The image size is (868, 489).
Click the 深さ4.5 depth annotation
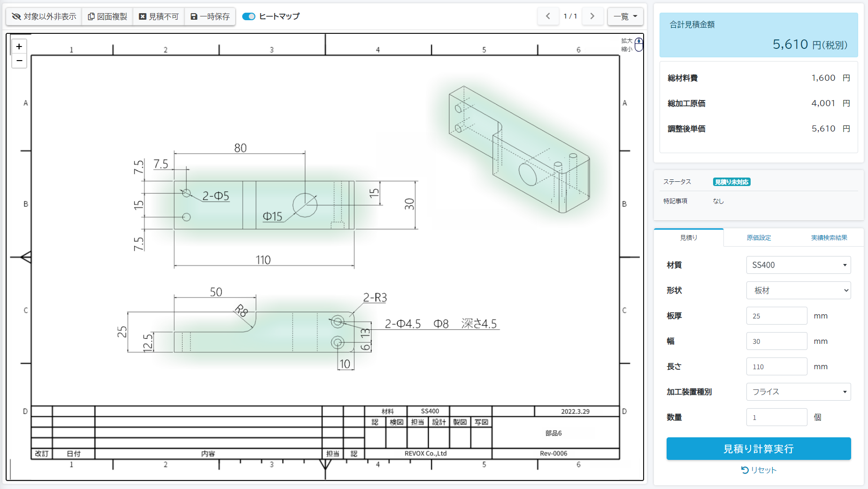479,324
